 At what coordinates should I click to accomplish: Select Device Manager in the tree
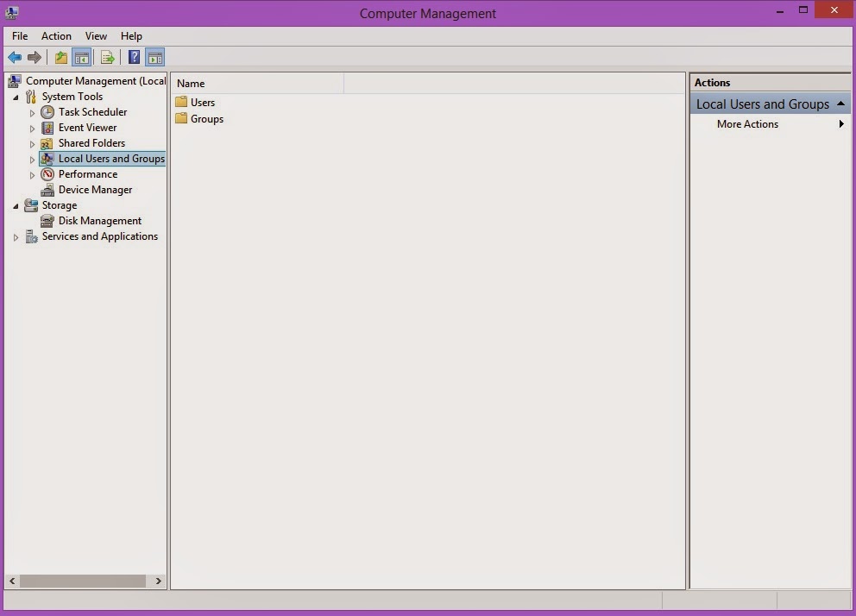point(95,190)
